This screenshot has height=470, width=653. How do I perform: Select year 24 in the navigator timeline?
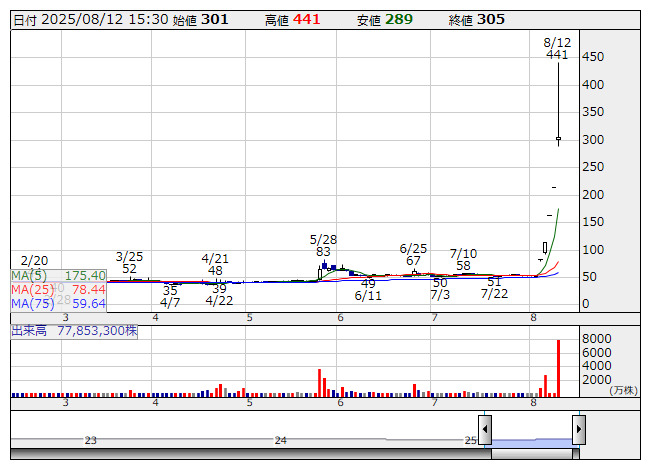[281, 440]
